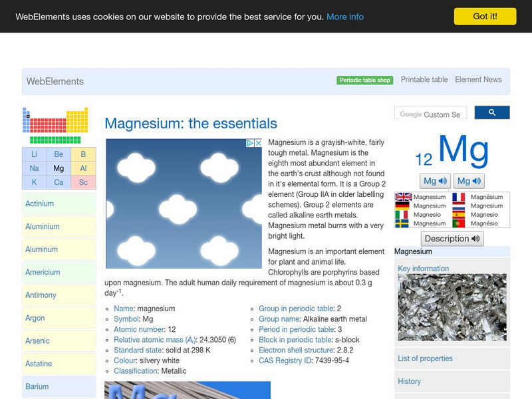Click the Google Custom Search field
This screenshot has height=399, width=532.
[x=432, y=112]
